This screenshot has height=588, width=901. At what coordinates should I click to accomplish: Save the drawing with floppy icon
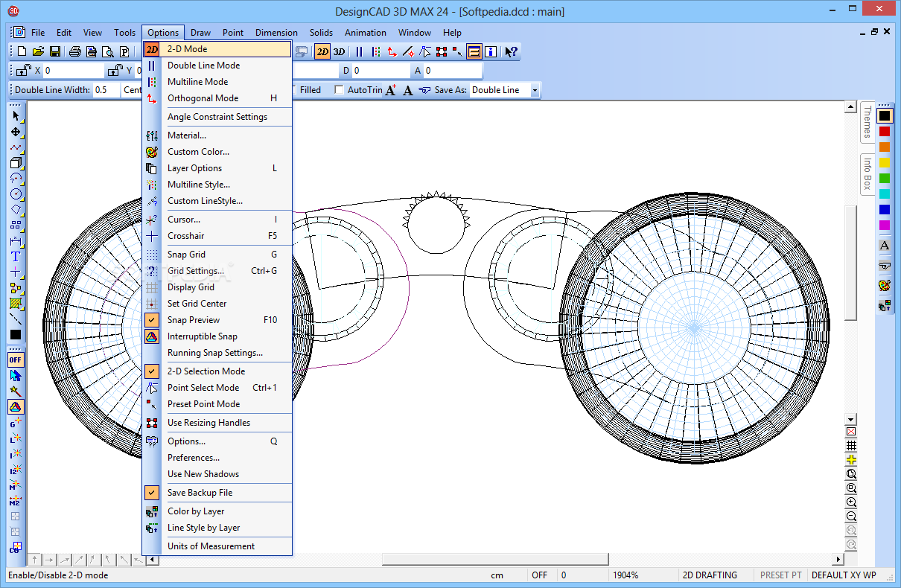(55, 51)
